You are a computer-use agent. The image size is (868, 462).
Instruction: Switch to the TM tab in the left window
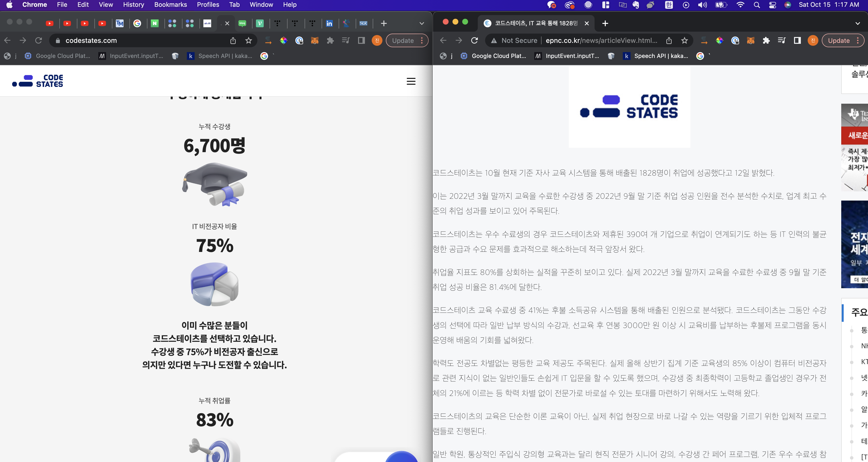point(120,23)
